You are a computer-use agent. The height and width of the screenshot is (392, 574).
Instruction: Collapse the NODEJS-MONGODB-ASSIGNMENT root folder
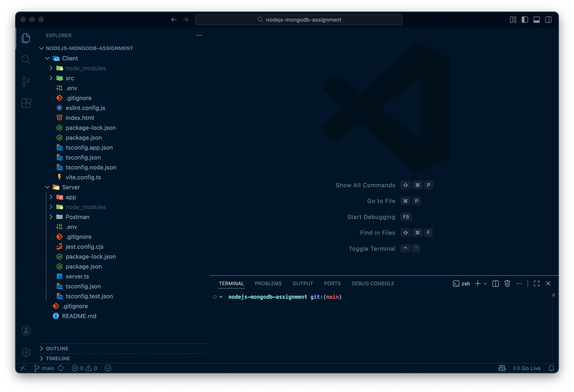point(41,48)
